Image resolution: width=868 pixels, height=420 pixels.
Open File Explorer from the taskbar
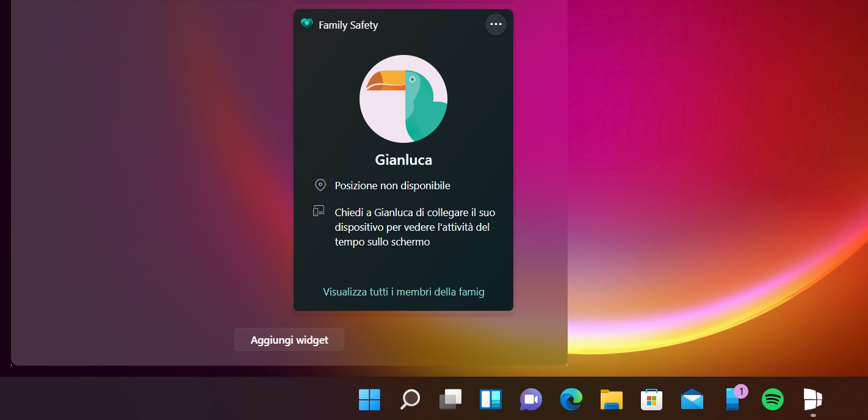click(611, 400)
